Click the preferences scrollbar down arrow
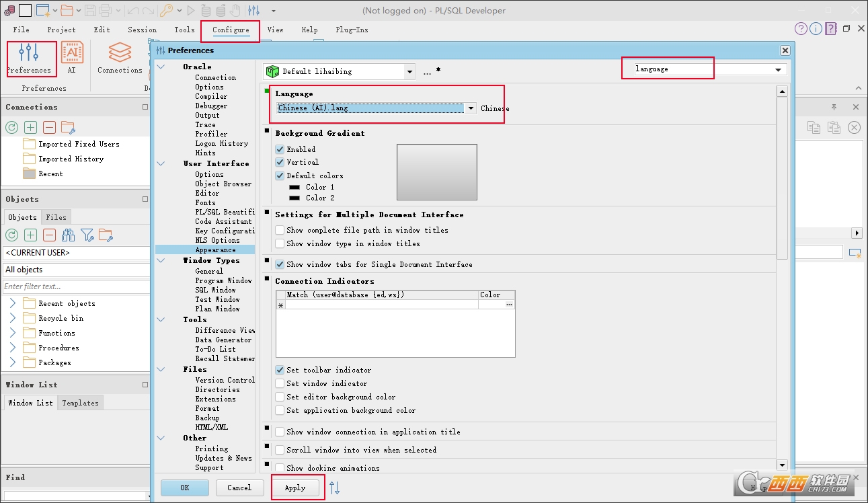868x503 pixels. [782, 465]
